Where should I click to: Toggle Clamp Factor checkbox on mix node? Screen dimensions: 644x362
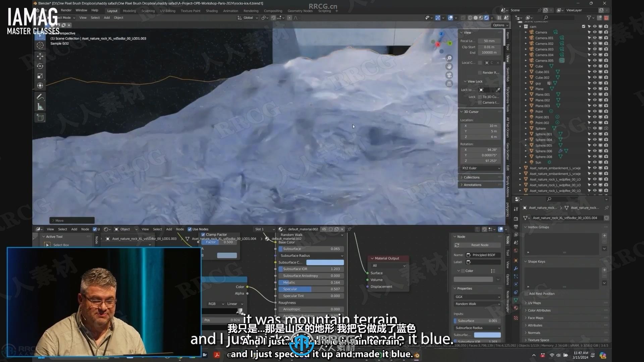click(203, 235)
